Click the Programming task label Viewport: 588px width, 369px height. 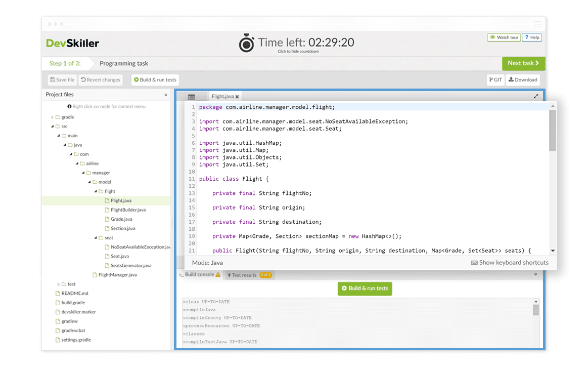124,63
